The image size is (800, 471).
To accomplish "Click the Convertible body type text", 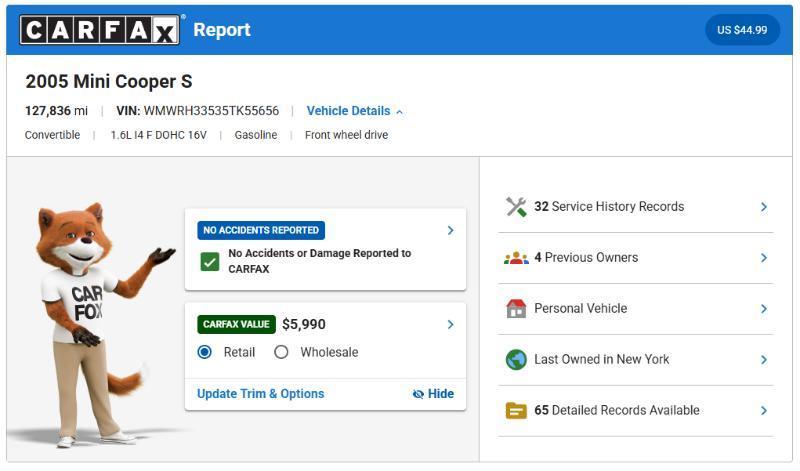I will pyautogui.click(x=52, y=135).
